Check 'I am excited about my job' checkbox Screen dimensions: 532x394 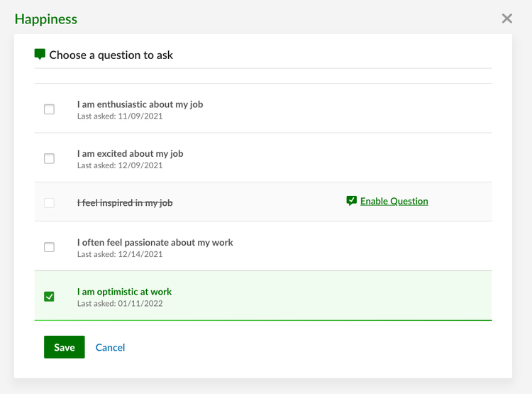tap(49, 158)
